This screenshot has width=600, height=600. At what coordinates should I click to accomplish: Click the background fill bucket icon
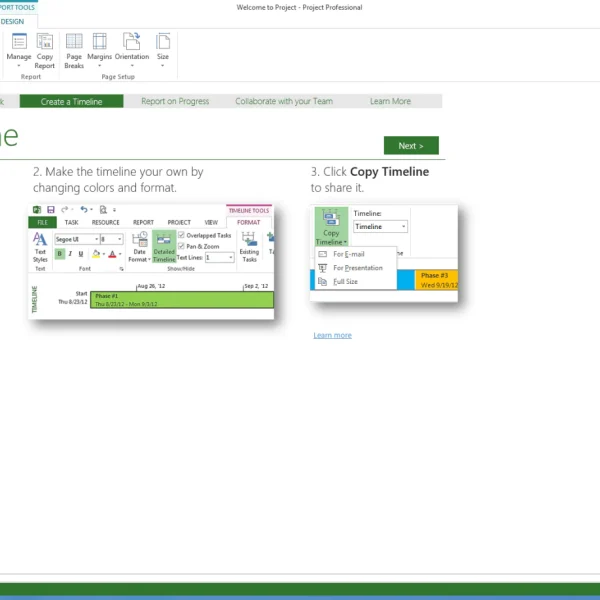(96, 254)
